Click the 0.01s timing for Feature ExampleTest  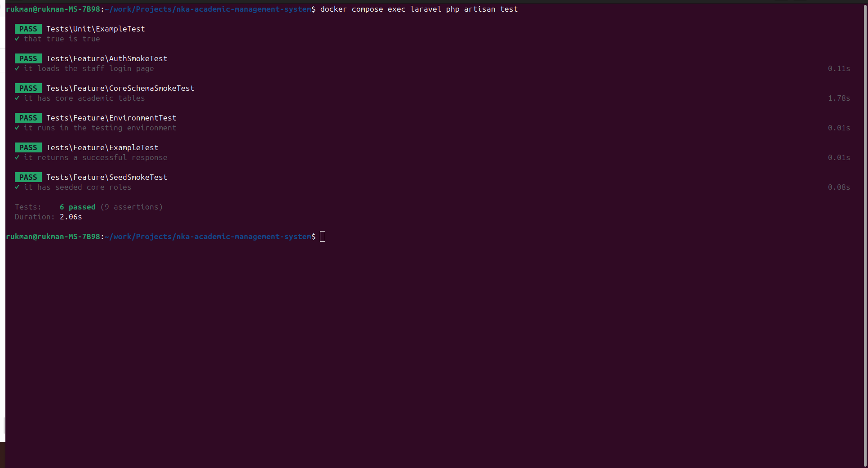pyautogui.click(x=839, y=157)
